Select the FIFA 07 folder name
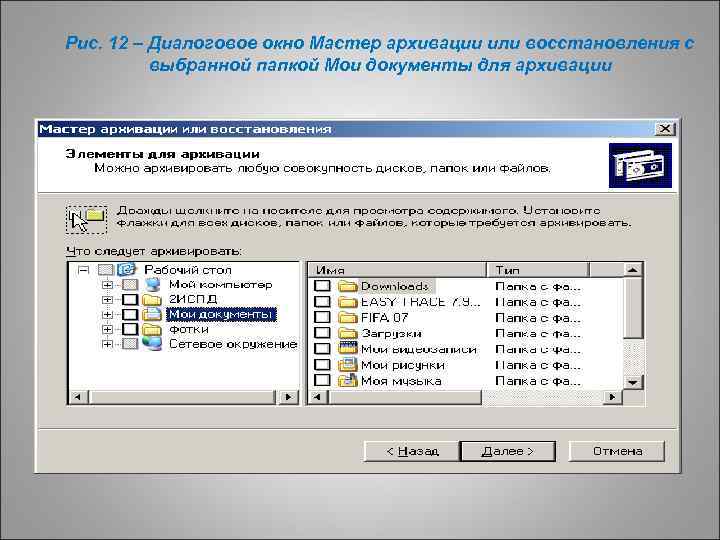720x540 pixels. 384,318
